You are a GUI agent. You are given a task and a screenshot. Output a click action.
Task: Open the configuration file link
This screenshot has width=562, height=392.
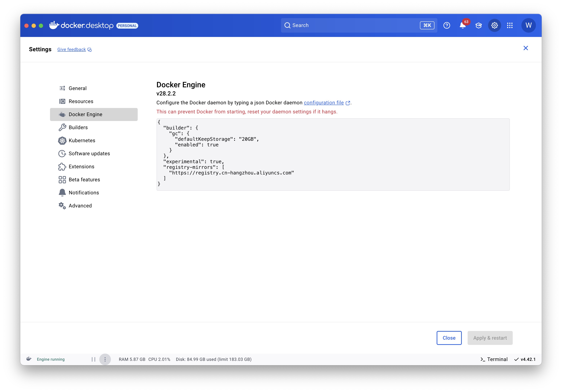[324, 103]
